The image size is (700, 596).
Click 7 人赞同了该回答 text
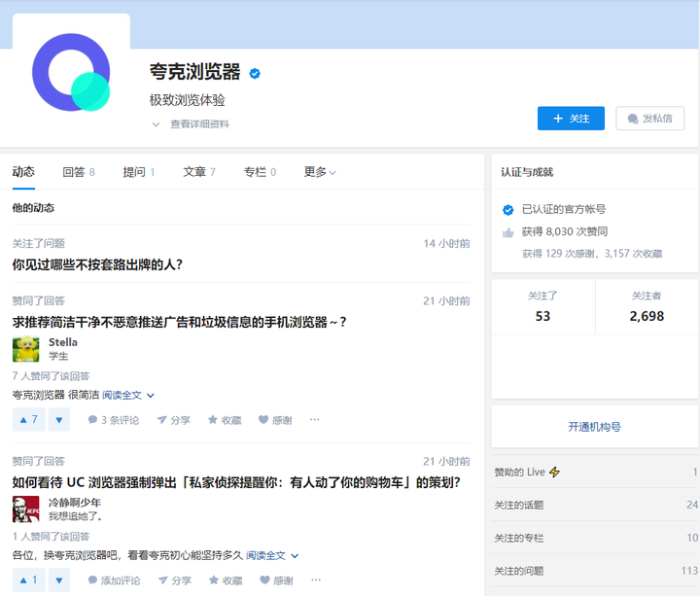[51, 376]
